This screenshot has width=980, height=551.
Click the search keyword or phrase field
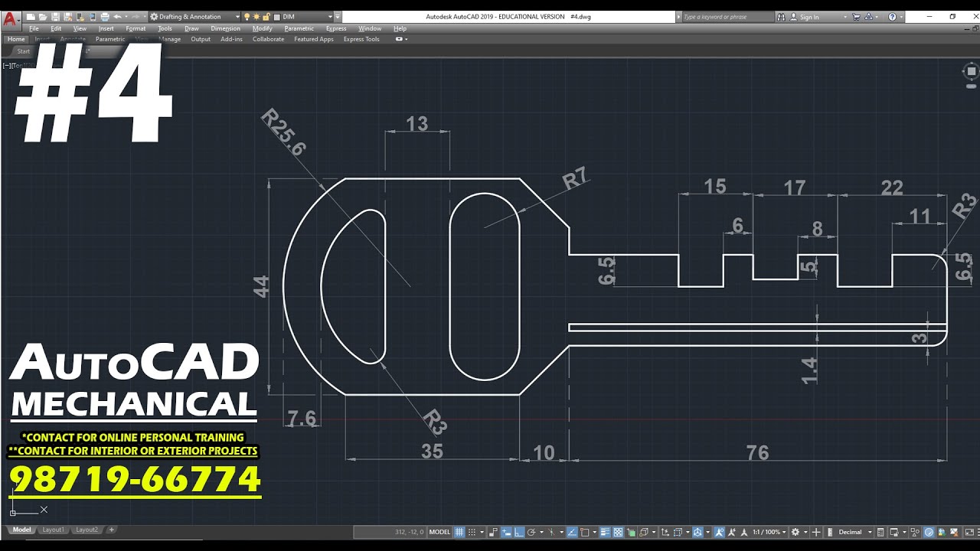[x=727, y=17]
